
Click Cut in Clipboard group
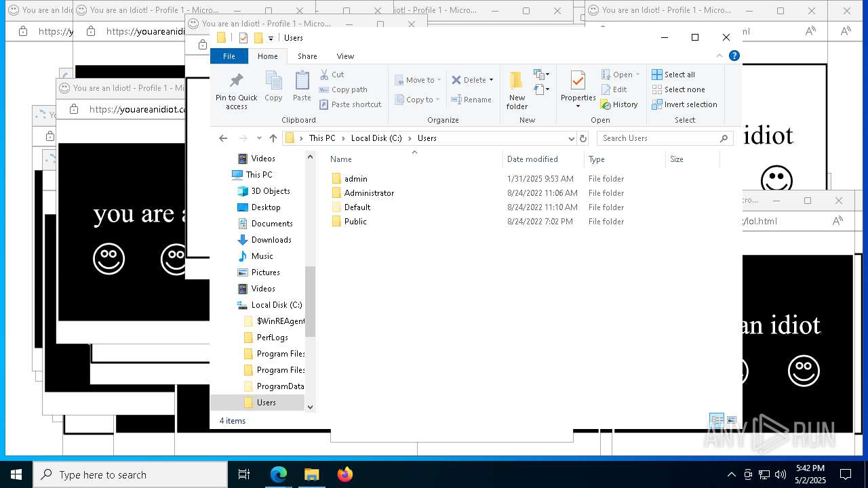pos(332,75)
